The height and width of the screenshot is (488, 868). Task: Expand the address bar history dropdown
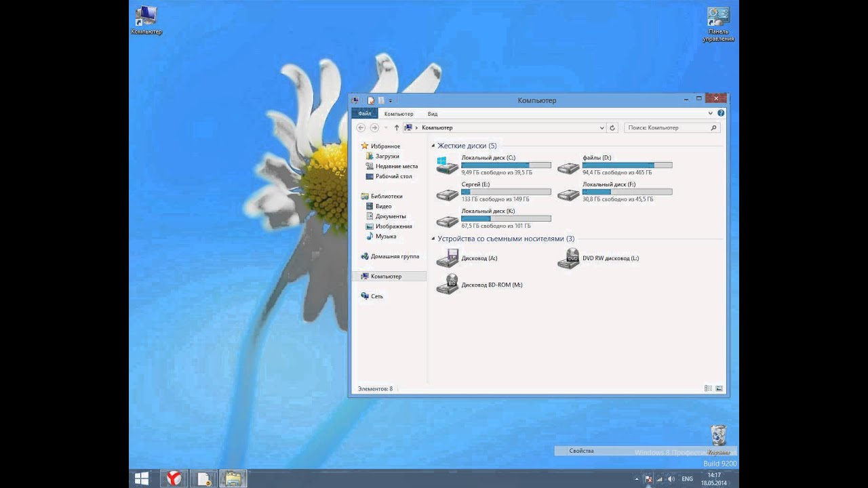(x=601, y=127)
